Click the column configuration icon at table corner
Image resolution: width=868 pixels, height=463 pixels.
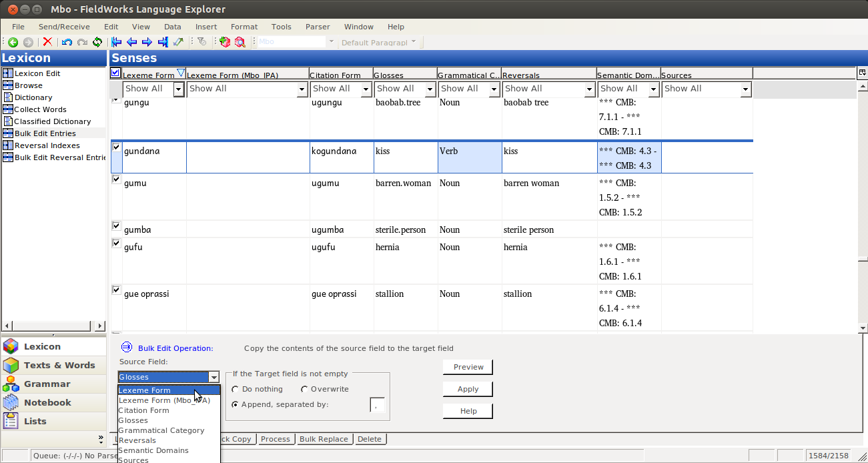(862, 73)
